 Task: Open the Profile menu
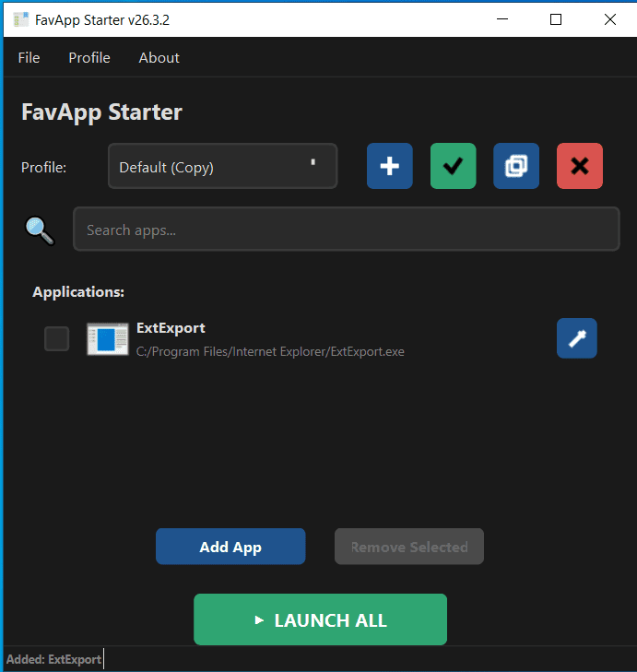pyautogui.click(x=89, y=58)
